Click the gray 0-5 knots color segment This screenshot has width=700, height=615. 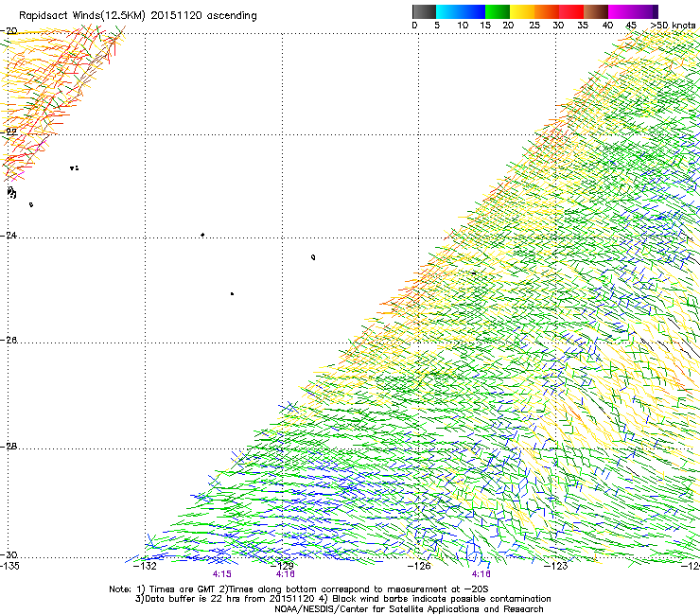pos(424,11)
